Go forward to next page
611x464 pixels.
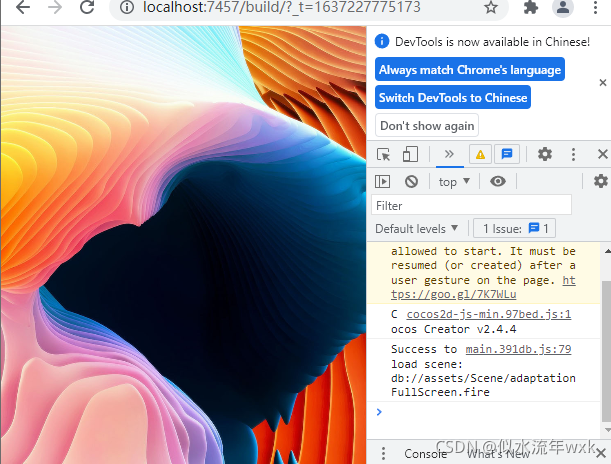(55, 7)
